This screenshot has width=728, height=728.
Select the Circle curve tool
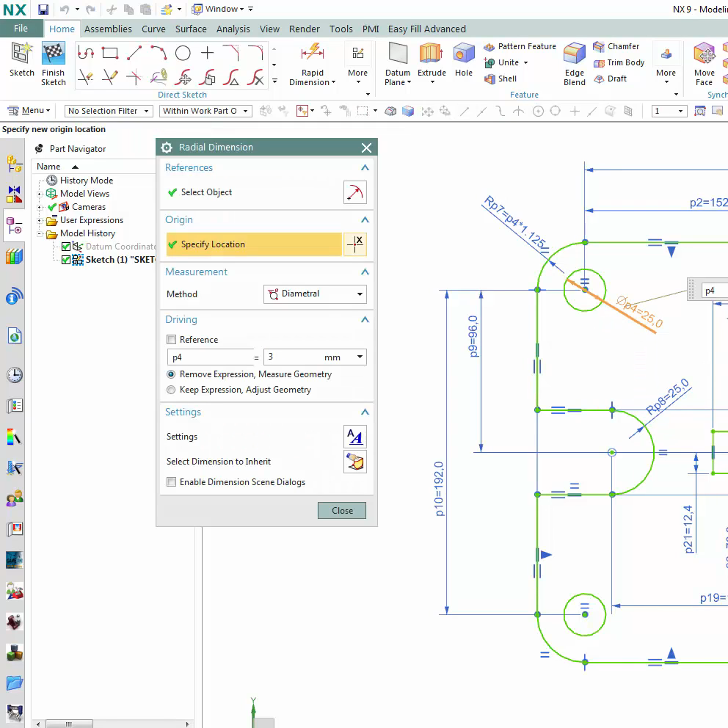point(183,53)
